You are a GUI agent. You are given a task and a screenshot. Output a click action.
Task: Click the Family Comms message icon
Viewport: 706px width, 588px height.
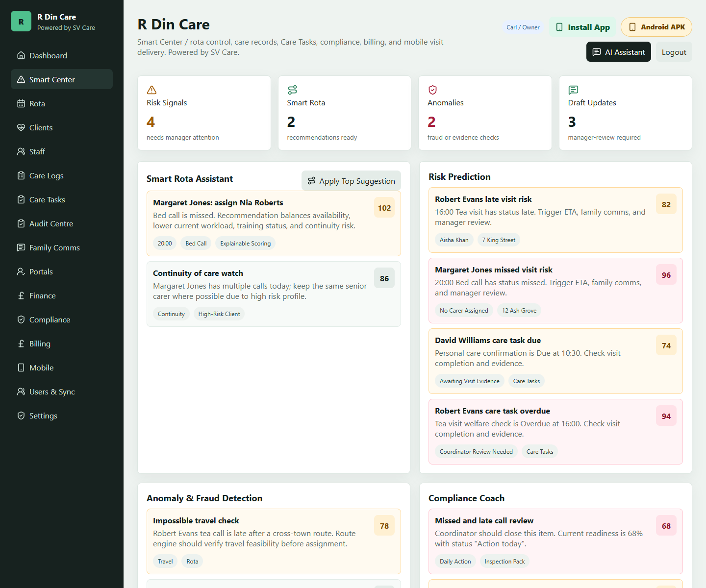coord(21,247)
